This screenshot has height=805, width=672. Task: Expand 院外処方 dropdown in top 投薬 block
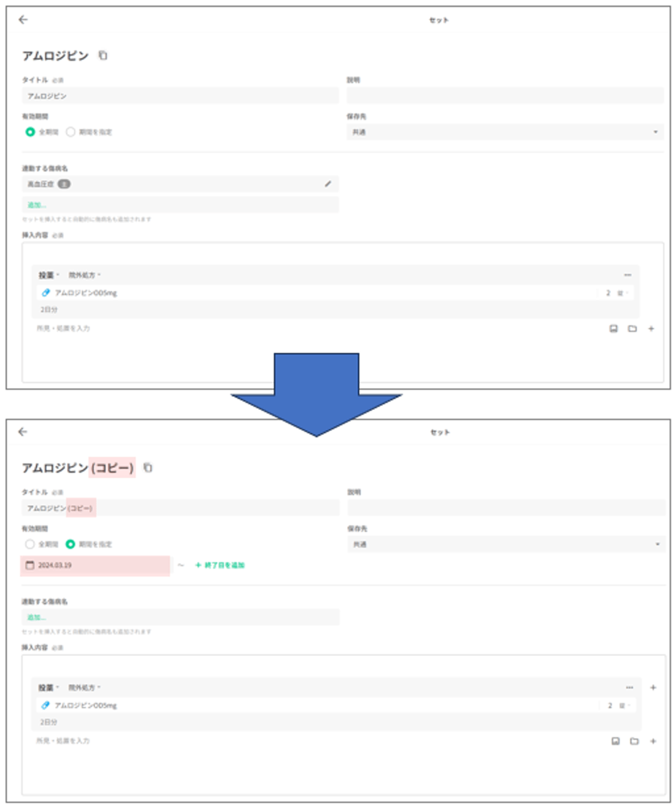[84, 275]
